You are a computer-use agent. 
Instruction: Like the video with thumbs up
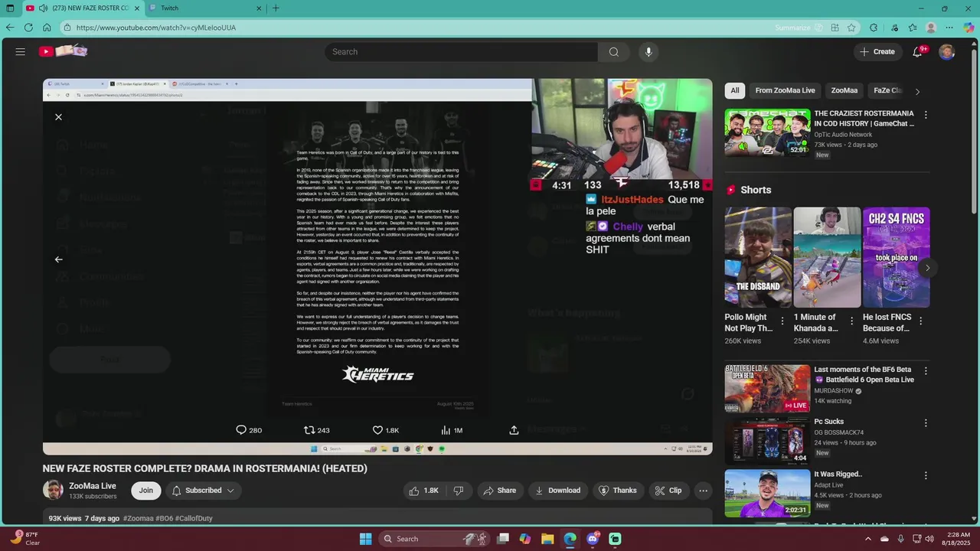coord(423,491)
